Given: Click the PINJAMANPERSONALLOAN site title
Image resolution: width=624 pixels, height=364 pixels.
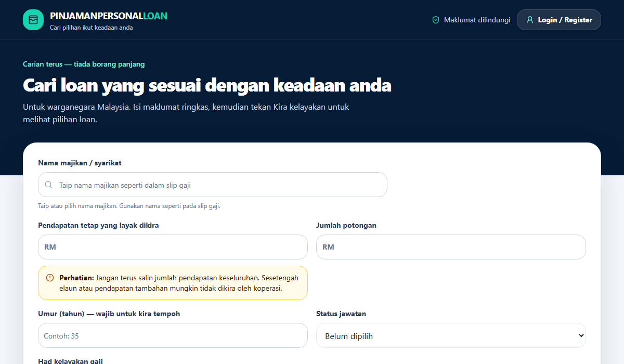Looking at the screenshot, I should 109,16.
